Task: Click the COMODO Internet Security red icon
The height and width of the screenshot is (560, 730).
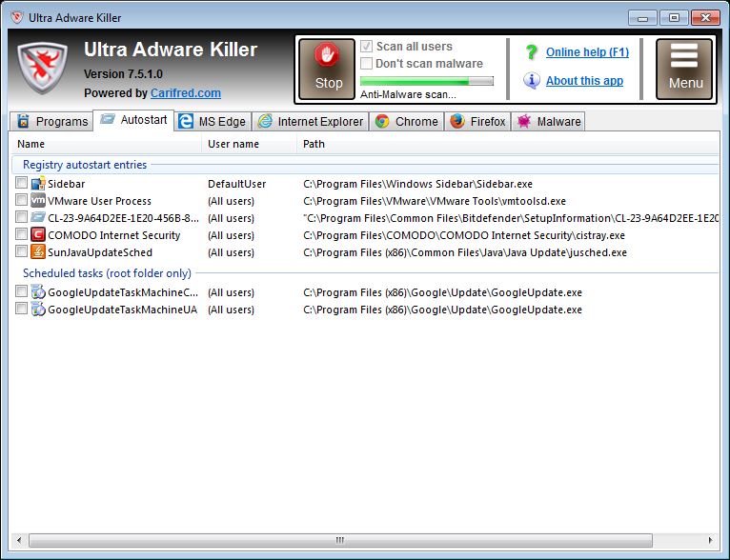Action: point(38,235)
